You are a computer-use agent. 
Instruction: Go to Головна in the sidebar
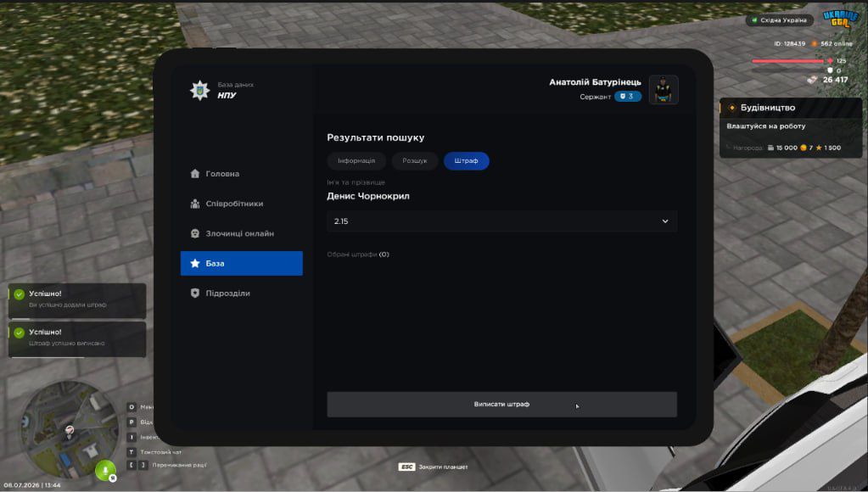click(241, 174)
